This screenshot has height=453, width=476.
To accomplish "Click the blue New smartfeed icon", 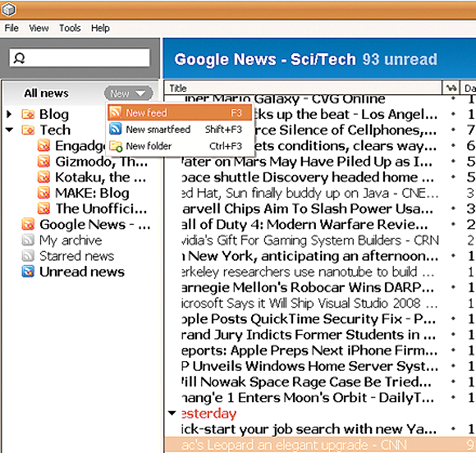I will point(116,129).
